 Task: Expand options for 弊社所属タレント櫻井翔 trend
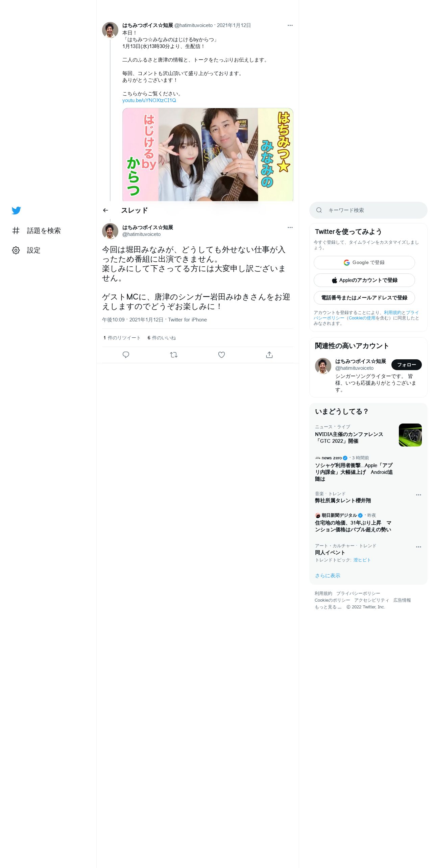pos(418,495)
